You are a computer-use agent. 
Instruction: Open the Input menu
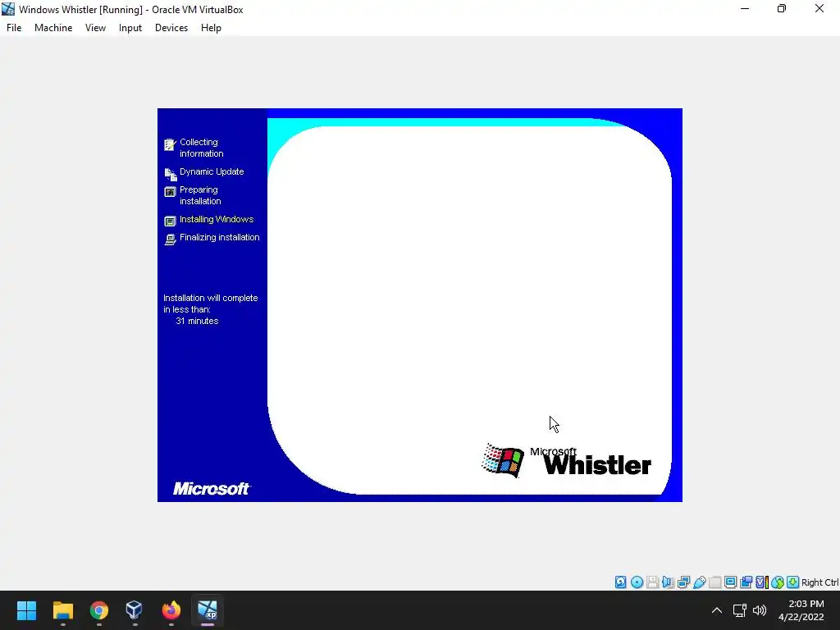pyautogui.click(x=130, y=28)
